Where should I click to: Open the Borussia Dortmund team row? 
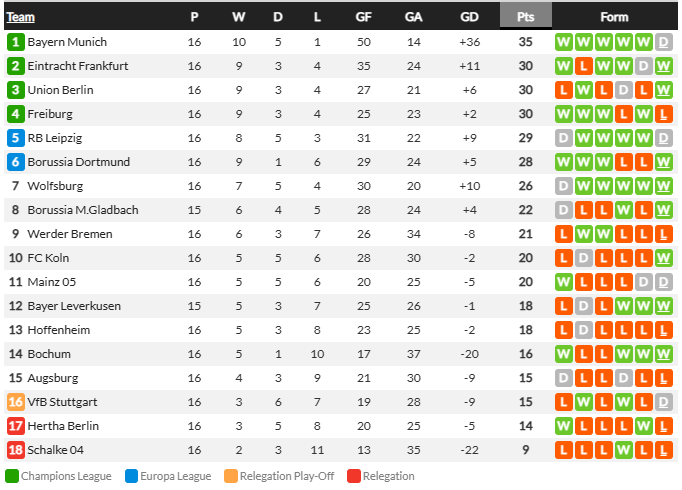coord(341,162)
